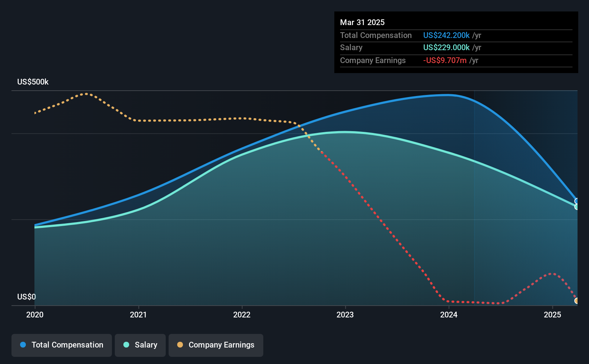This screenshot has height=364, width=589.
Task: Click the 2024 x-axis label
Action: pos(449,315)
